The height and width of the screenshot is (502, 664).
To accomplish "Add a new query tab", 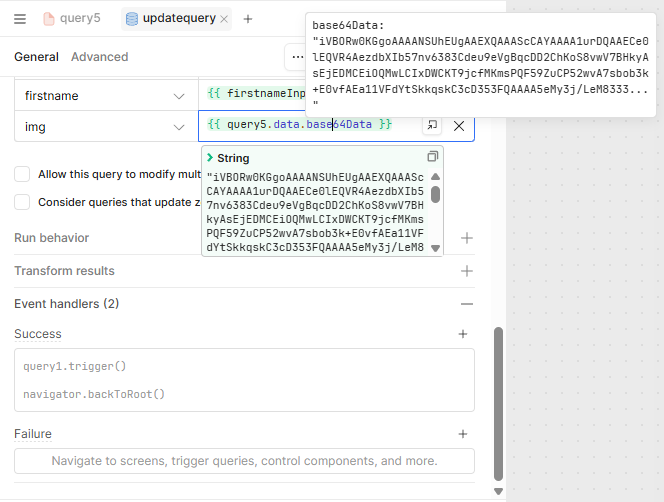I will (248, 19).
